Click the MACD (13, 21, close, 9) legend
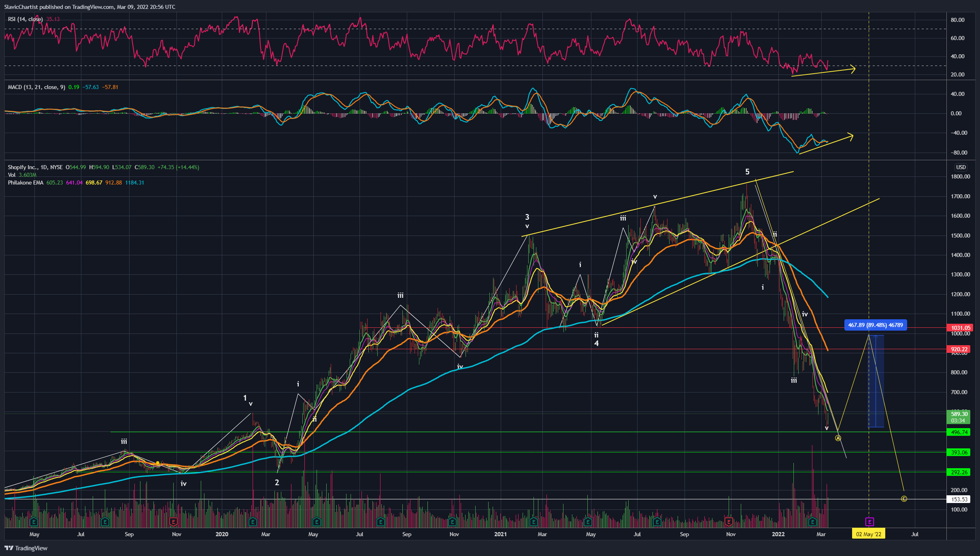This screenshot has height=556, width=980. (x=36, y=87)
